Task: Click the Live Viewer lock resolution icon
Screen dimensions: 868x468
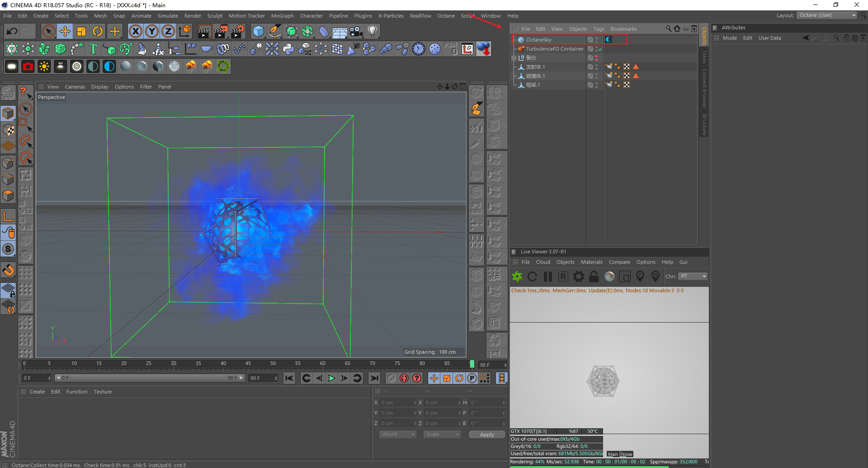Action: 594,276
